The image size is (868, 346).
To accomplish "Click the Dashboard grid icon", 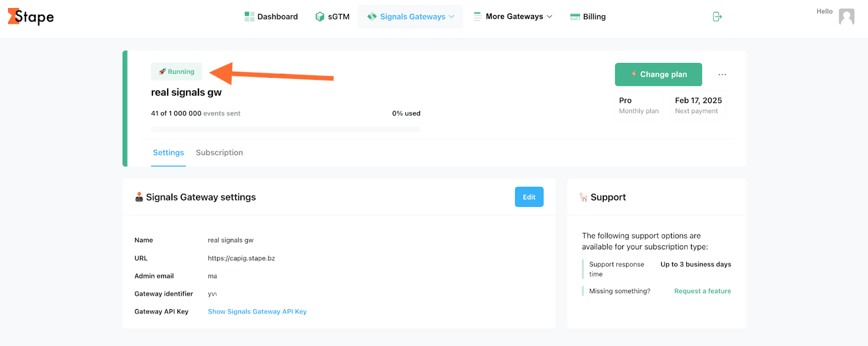I will [x=250, y=17].
